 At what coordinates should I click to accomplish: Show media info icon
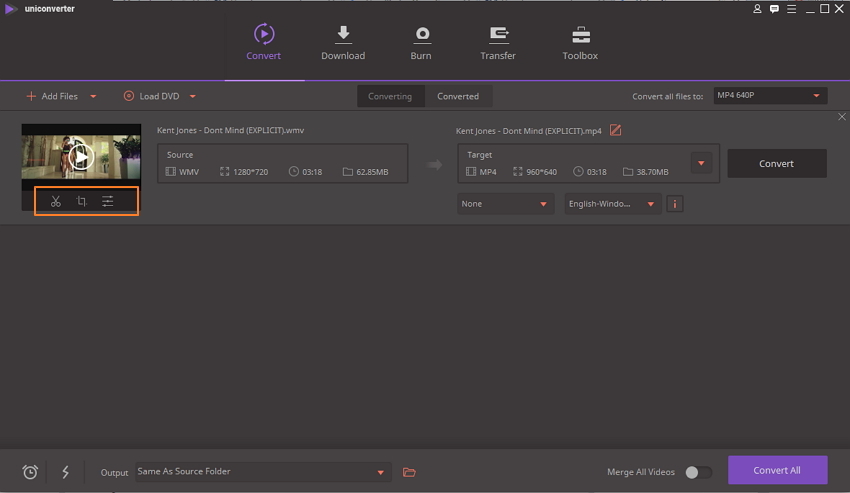tap(675, 204)
